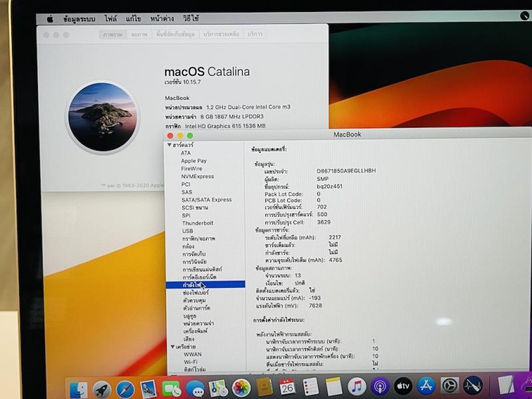Viewport: 532px width, 399px height.
Task: Select เครื่องพิมพ์ in the sidebar
Action: (x=196, y=331)
